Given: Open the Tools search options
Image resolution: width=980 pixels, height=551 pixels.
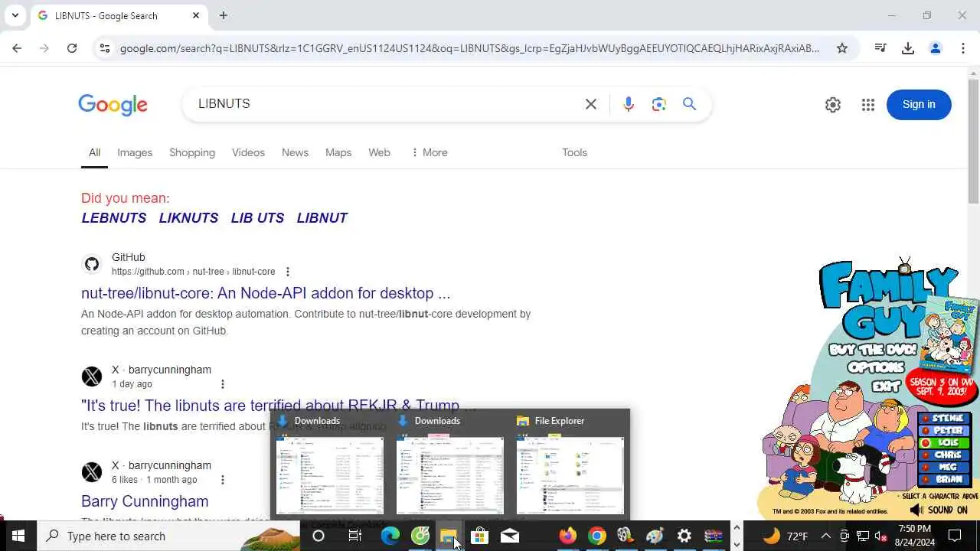Looking at the screenshot, I should [574, 152].
